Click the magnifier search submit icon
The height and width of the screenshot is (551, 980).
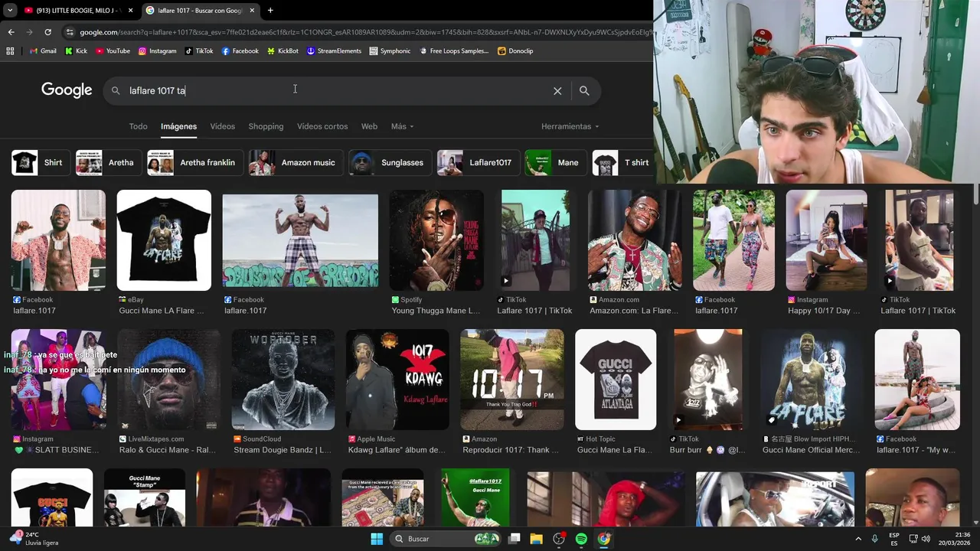(584, 91)
